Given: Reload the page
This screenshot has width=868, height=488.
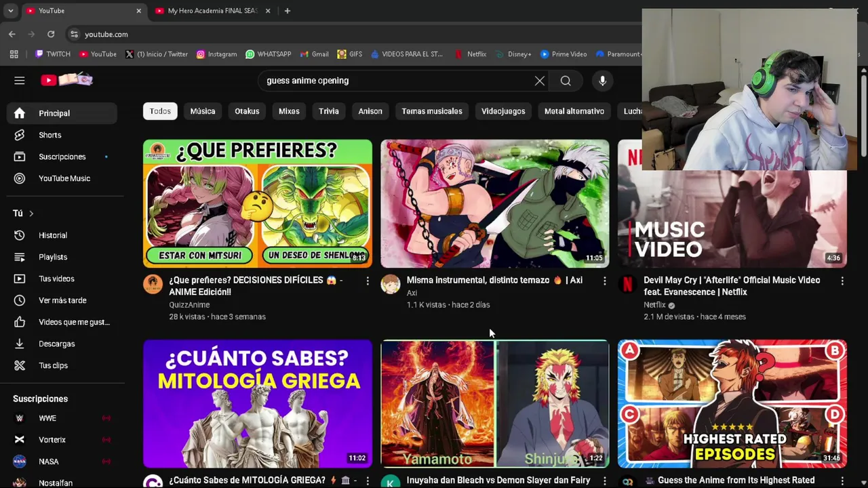Looking at the screenshot, I should [51, 34].
